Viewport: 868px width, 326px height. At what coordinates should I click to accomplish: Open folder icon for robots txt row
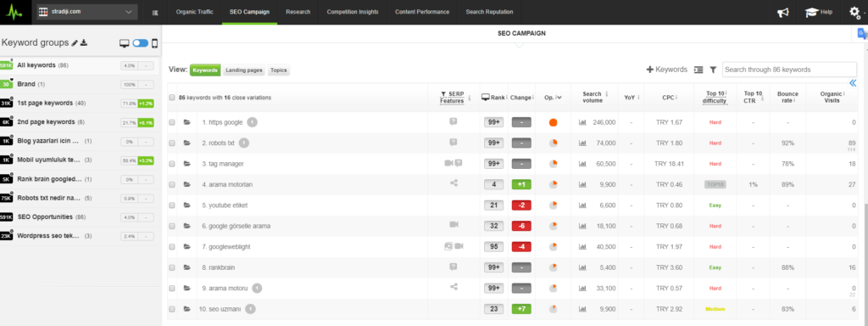187,143
